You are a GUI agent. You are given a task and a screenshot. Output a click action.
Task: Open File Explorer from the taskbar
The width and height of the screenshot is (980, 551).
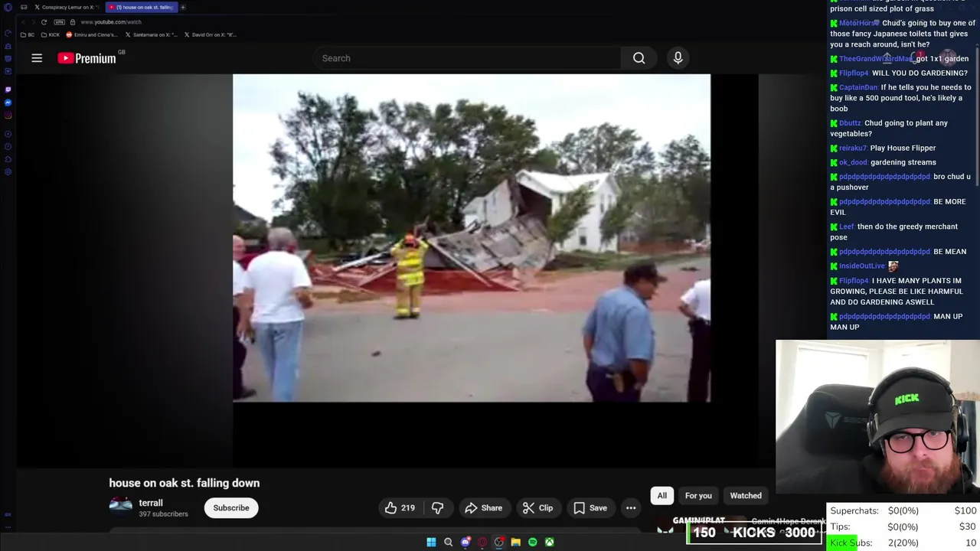515,542
